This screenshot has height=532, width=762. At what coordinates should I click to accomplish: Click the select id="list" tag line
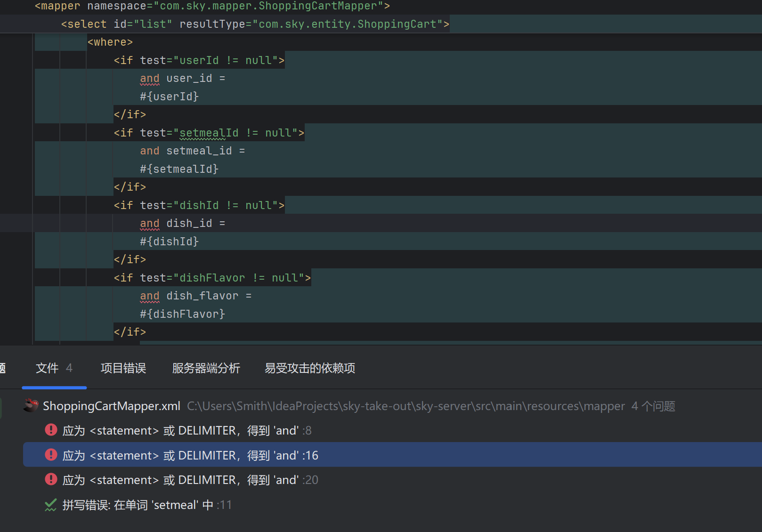coord(255,24)
